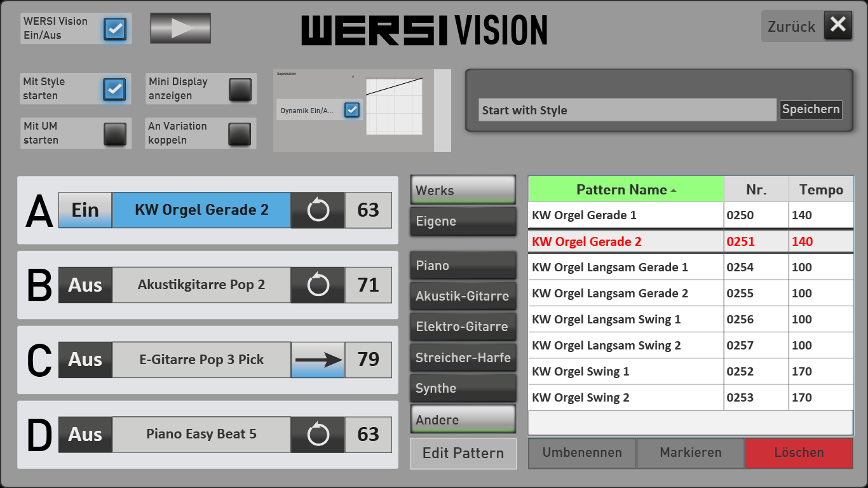
Task: Sort by Pattern Name column header
Action: (627, 189)
